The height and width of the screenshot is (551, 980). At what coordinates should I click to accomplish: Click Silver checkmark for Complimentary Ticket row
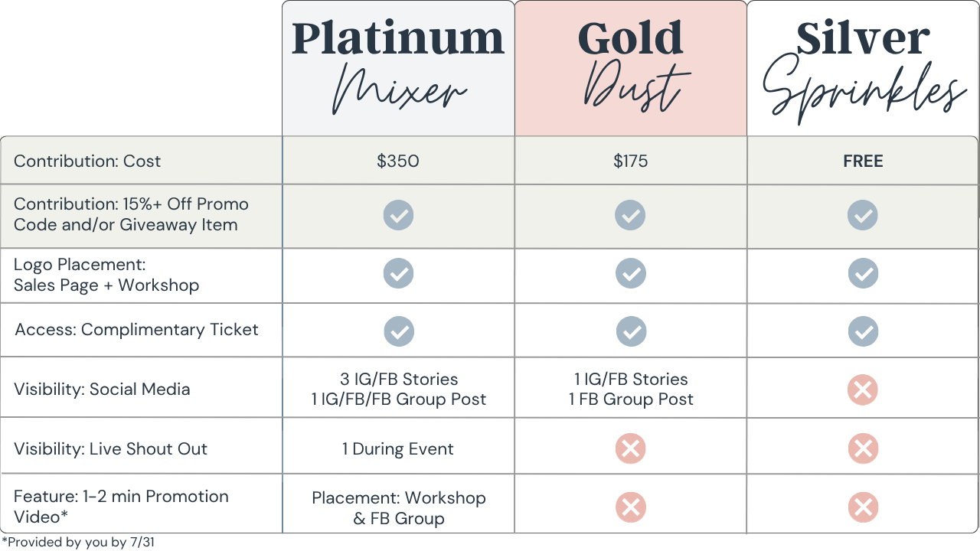[863, 331]
